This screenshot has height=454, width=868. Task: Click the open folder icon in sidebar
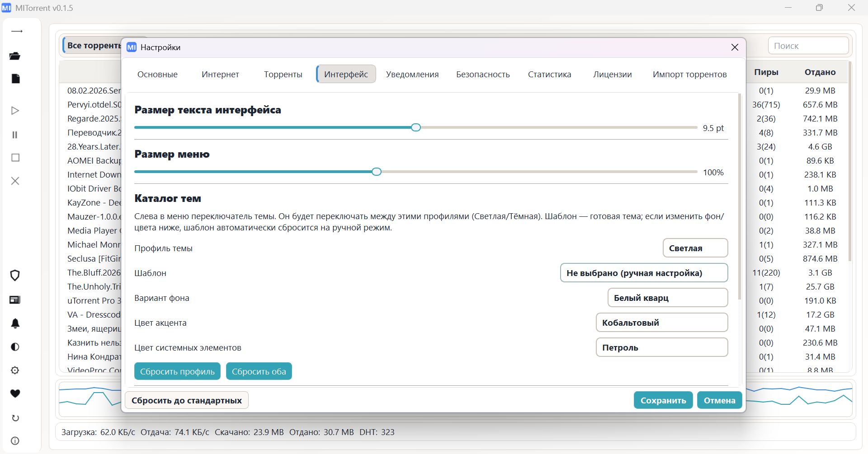tap(15, 56)
